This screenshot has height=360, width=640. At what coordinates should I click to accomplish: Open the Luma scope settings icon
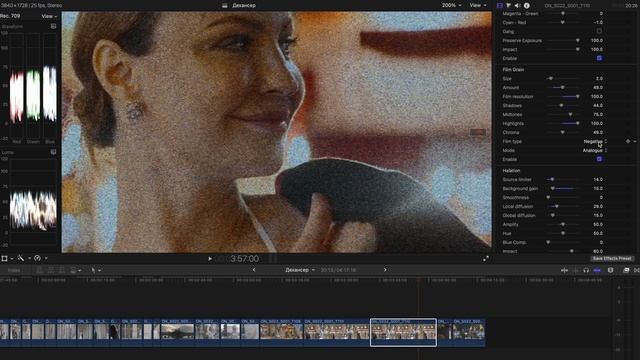click(x=53, y=152)
